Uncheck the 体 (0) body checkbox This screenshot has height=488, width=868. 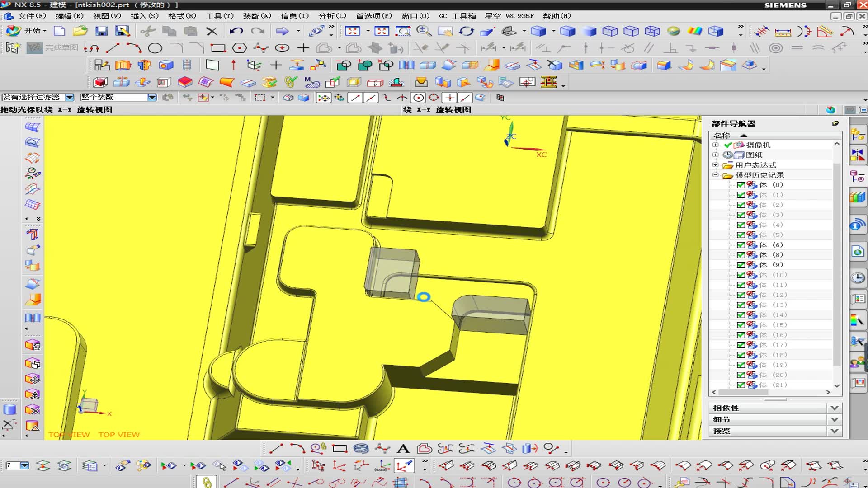tap(741, 185)
